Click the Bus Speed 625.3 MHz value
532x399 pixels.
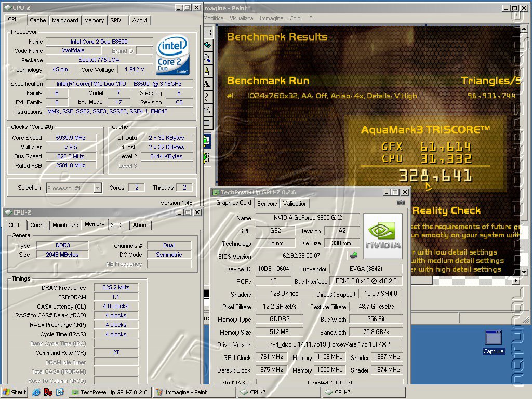pos(71,156)
